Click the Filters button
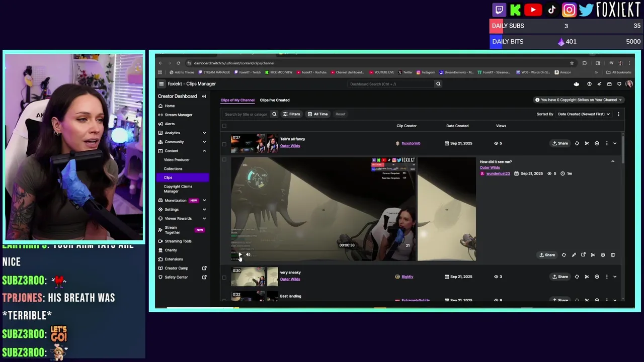Screen dimensions: 644x362 pos(291,114)
